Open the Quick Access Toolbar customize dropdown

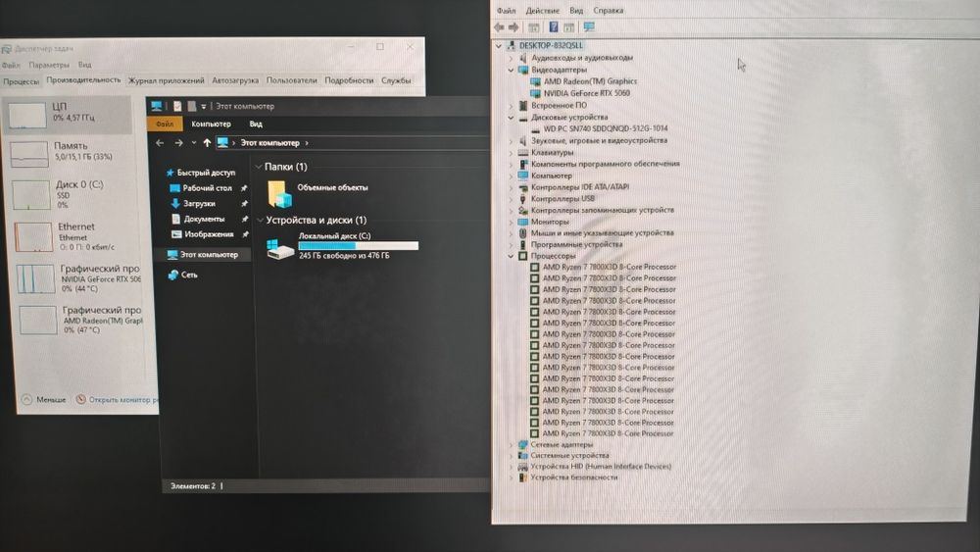204,106
